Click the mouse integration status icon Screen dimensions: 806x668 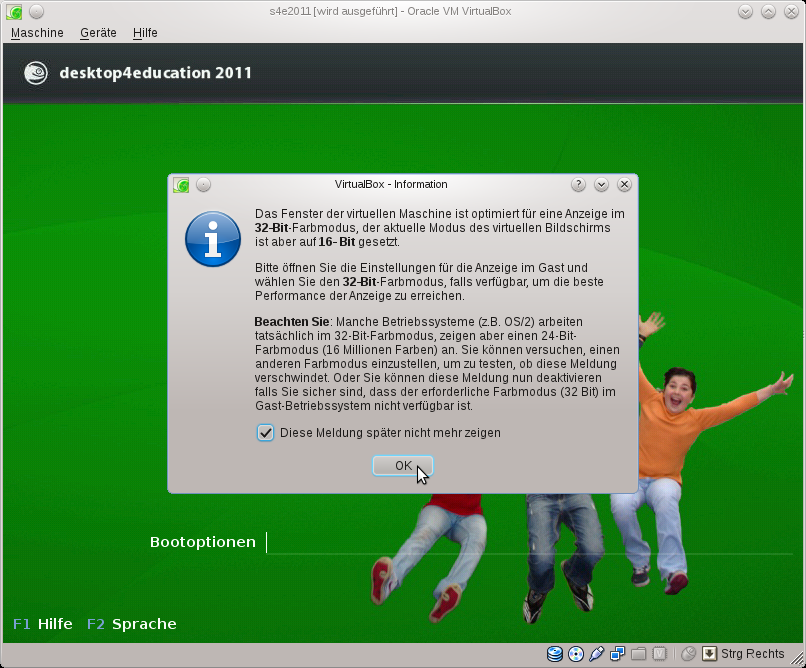(688, 654)
